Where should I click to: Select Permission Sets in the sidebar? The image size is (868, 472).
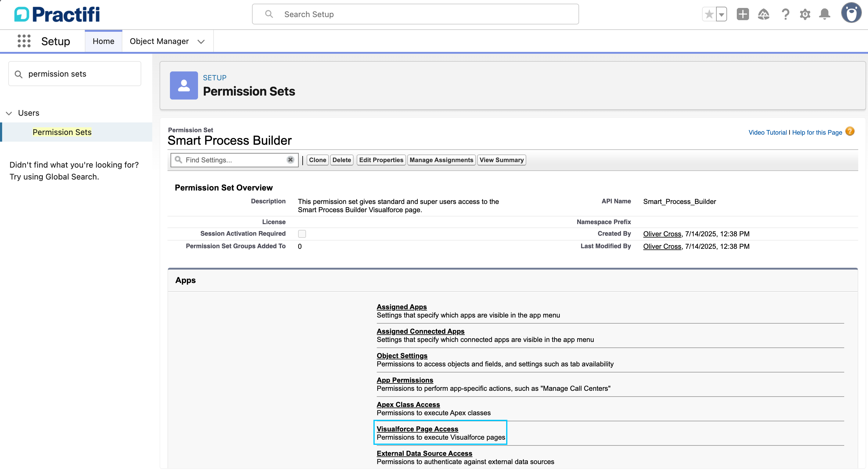coord(62,132)
